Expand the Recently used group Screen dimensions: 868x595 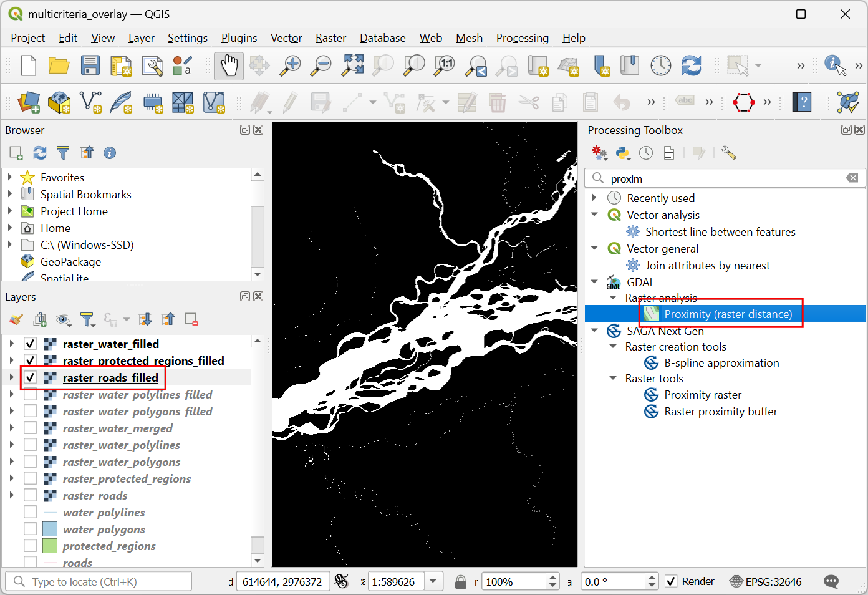(594, 198)
